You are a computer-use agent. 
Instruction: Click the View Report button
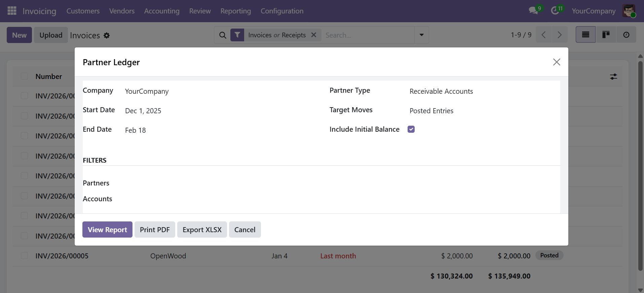(x=107, y=229)
